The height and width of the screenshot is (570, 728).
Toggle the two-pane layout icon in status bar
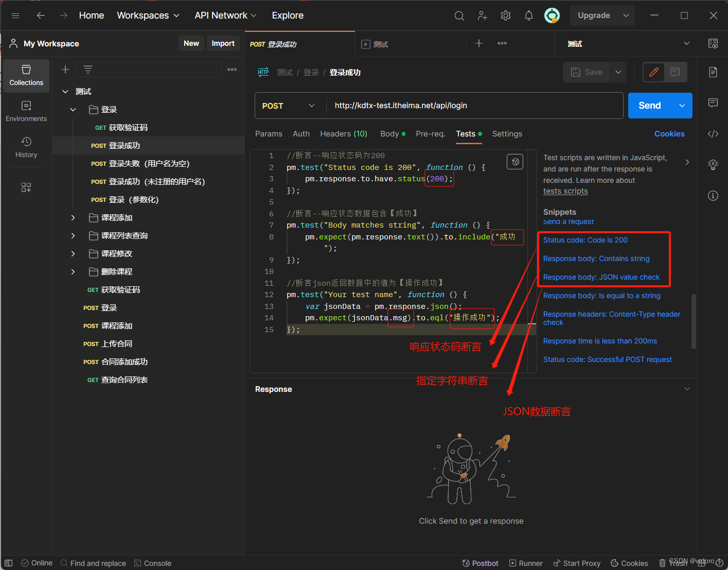point(8,563)
